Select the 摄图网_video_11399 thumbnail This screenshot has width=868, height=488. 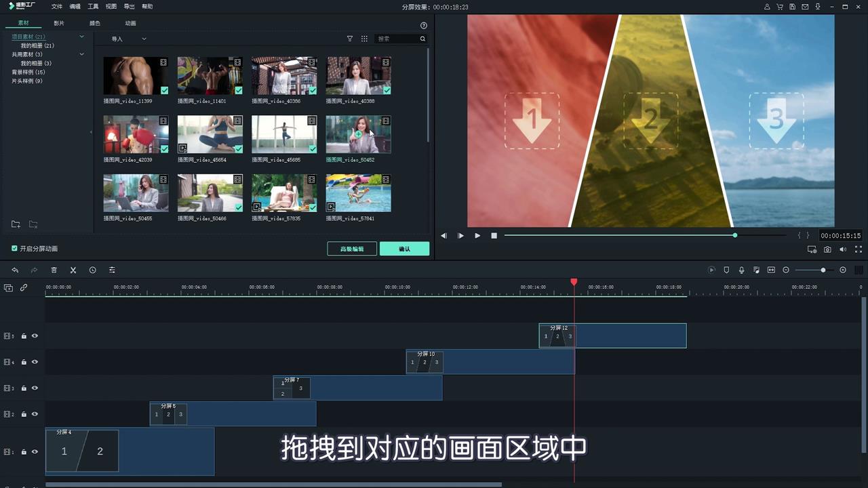click(136, 76)
